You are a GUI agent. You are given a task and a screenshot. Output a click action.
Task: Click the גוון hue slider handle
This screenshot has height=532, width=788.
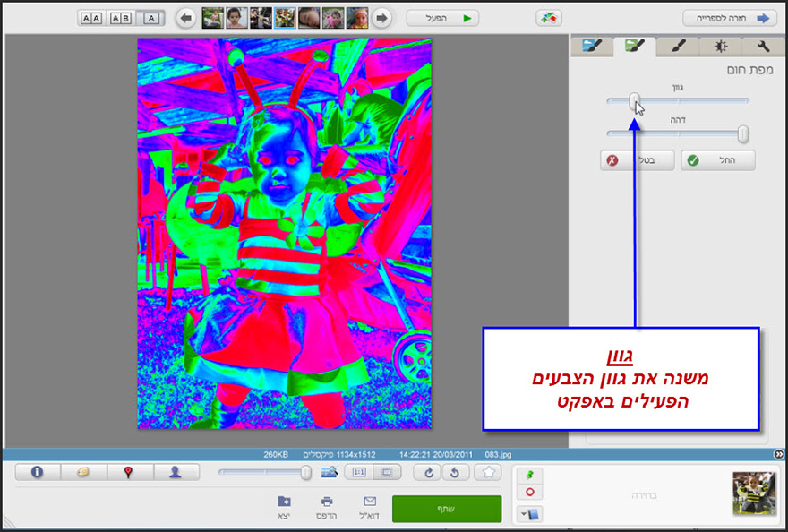(636, 100)
